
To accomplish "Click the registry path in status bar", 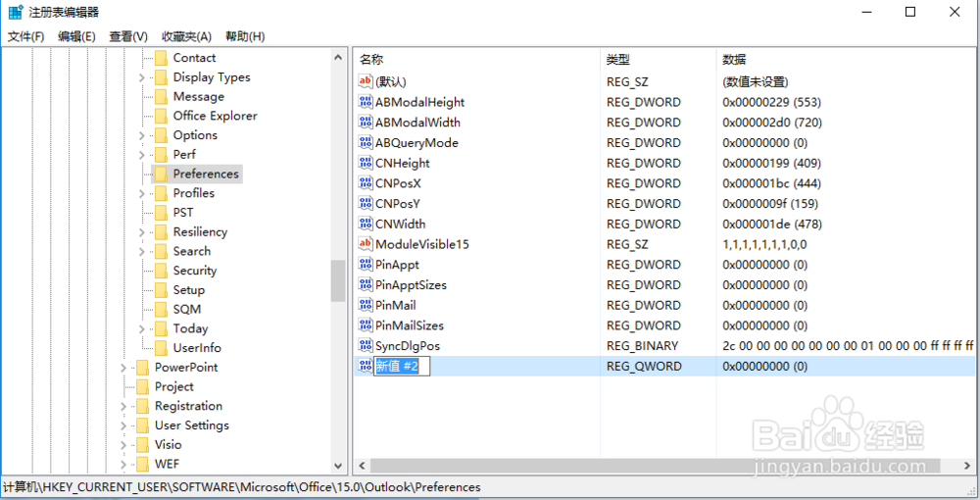I will [242, 487].
